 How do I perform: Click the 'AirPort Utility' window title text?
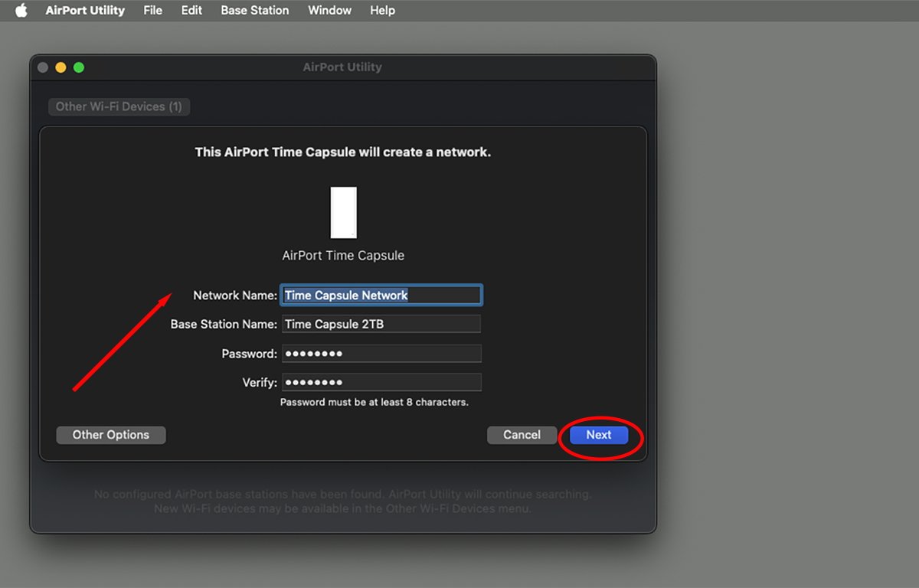point(342,67)
